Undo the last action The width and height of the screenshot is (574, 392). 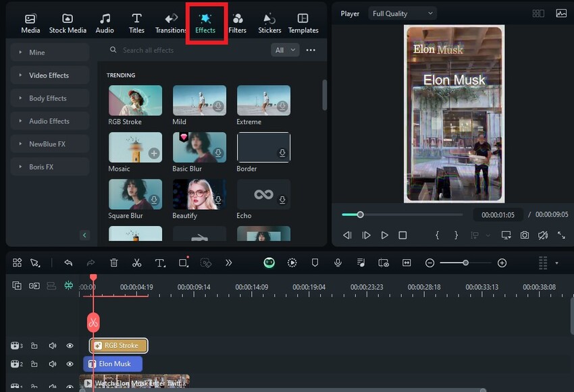click(x=68, y=262)
